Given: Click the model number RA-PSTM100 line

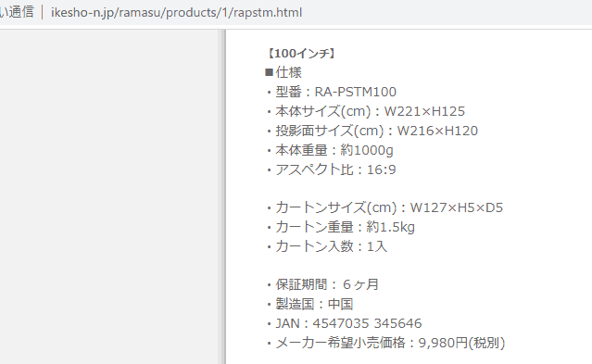Looking at the screenshot, I should click(332, 92).
